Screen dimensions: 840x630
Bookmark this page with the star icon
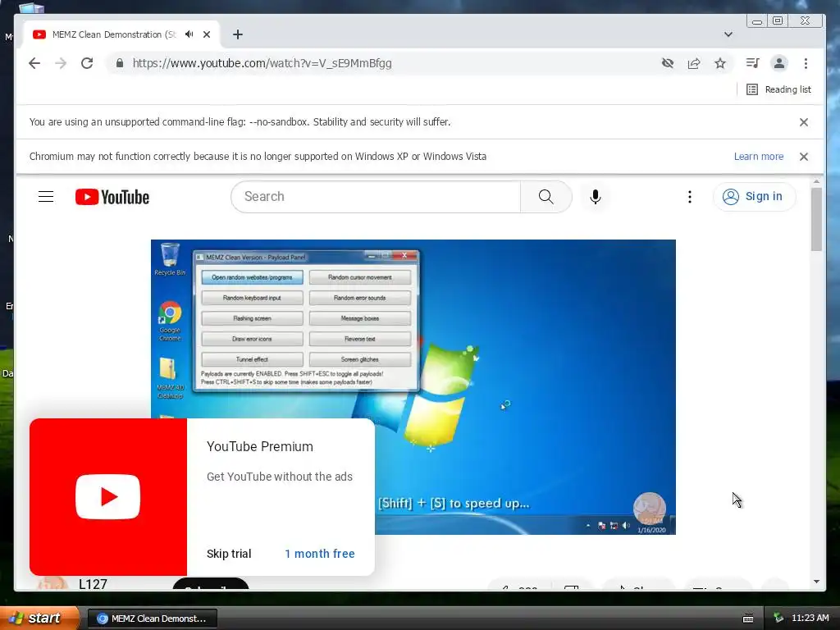(x=720, y=63)
